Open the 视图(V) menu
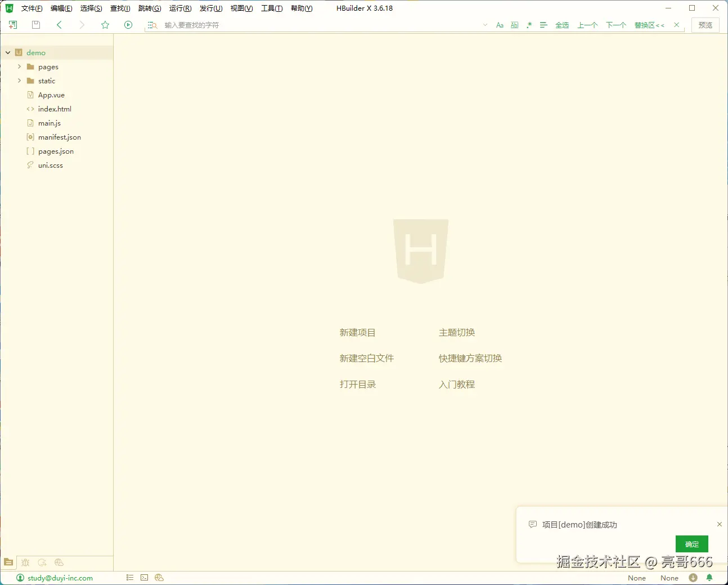Screen dimensions: 728x585 [x=242, y=8]
